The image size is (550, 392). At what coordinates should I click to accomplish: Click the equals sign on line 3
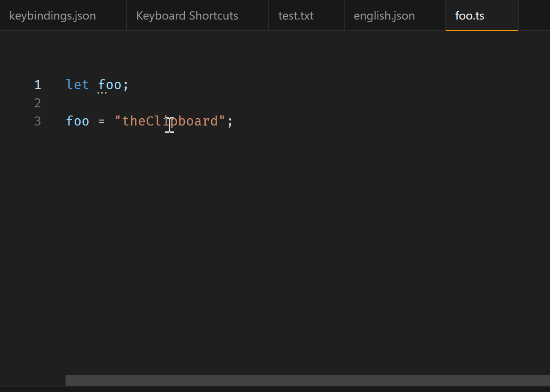[x=101, y=121]
